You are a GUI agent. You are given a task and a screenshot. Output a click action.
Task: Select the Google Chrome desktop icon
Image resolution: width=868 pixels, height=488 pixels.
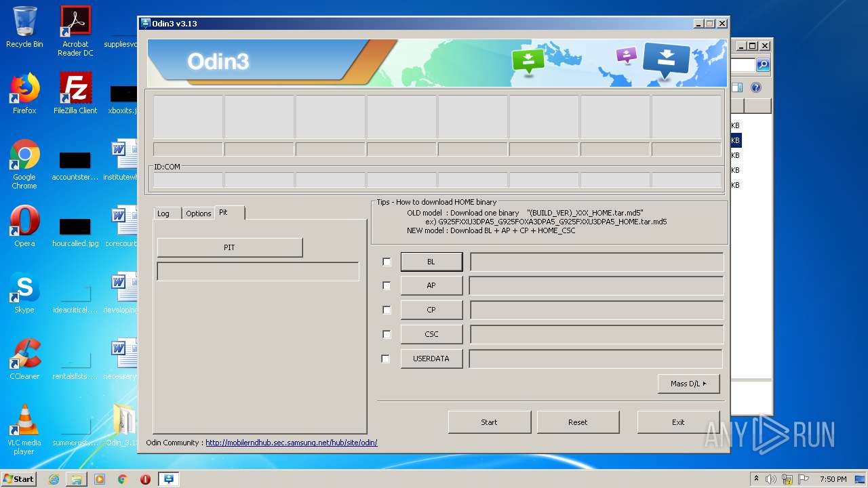pyautogui.click(x=24, y=164)
